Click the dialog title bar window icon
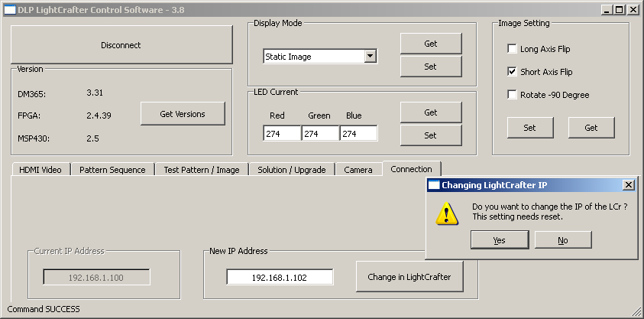The image size is (644, 319). pyautogui.click(x=434, y=185)
